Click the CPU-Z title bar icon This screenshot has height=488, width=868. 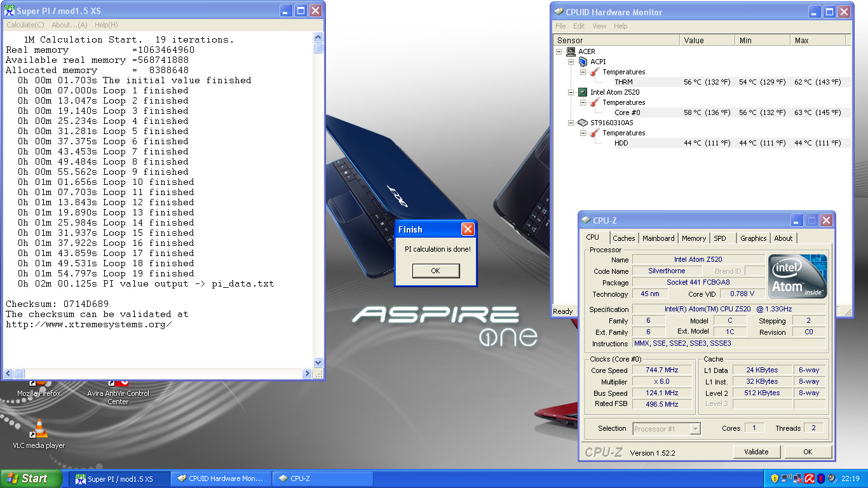[x=586, y=220]
